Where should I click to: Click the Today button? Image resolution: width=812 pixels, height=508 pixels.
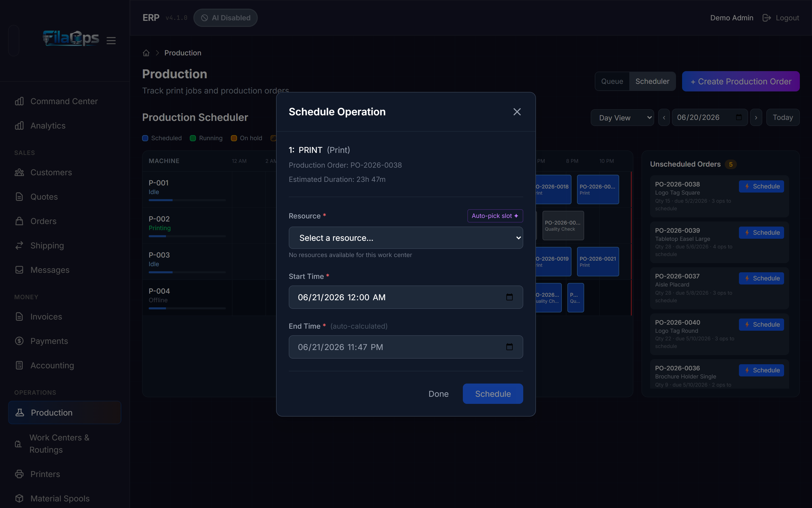coord(783,118)
